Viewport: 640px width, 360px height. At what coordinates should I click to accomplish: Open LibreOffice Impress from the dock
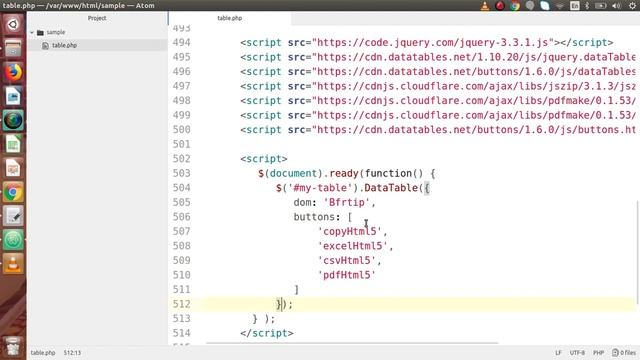pyautogui.click(x=13, y=168)
